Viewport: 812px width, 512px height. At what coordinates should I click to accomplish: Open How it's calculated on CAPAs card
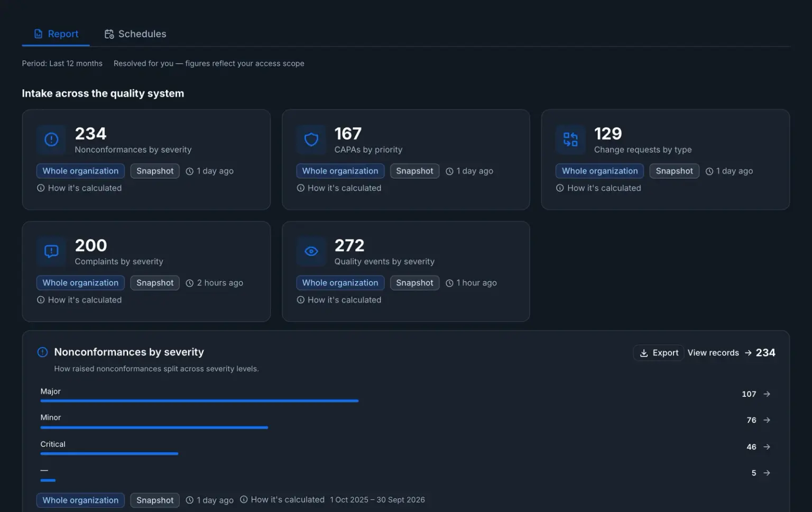click(x=339, y=188)
